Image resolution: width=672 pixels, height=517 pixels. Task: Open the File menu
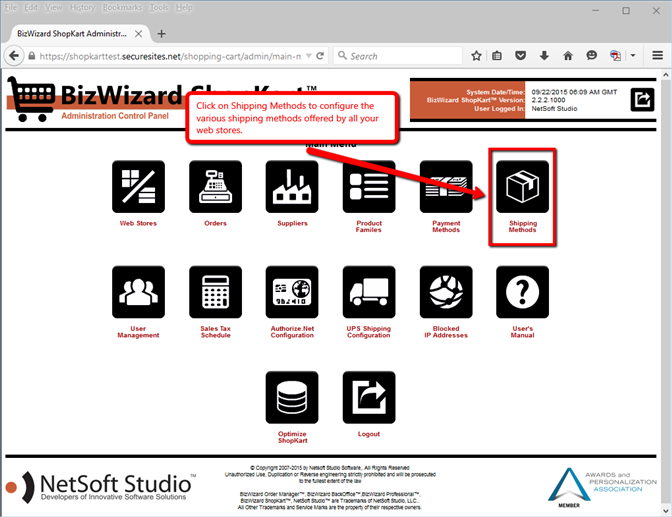click(11, 8)
